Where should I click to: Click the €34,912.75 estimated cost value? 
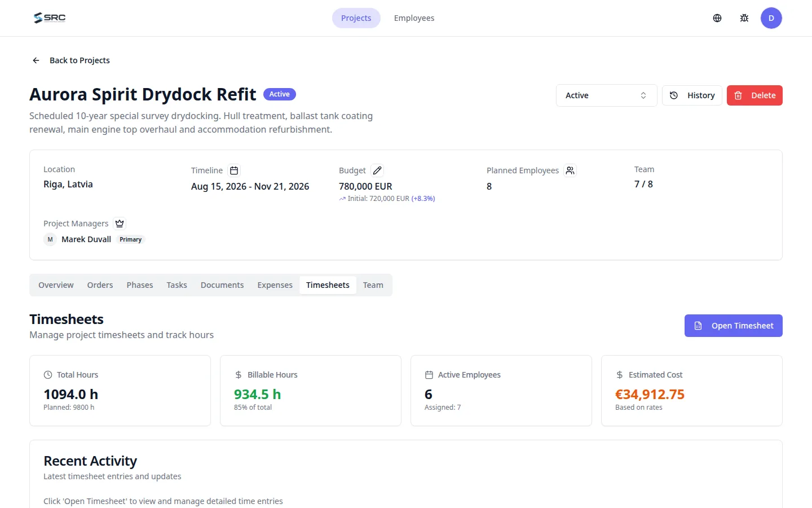(x=650, y=394)
